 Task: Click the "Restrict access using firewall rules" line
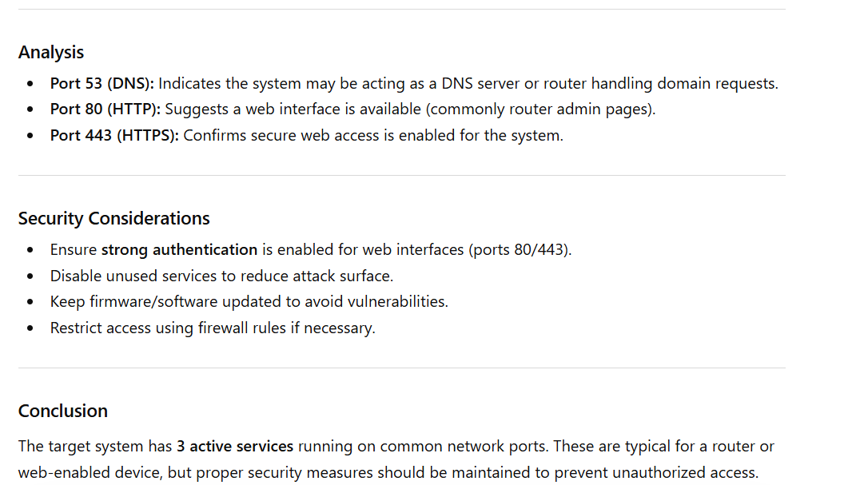[x=212, y=328]
